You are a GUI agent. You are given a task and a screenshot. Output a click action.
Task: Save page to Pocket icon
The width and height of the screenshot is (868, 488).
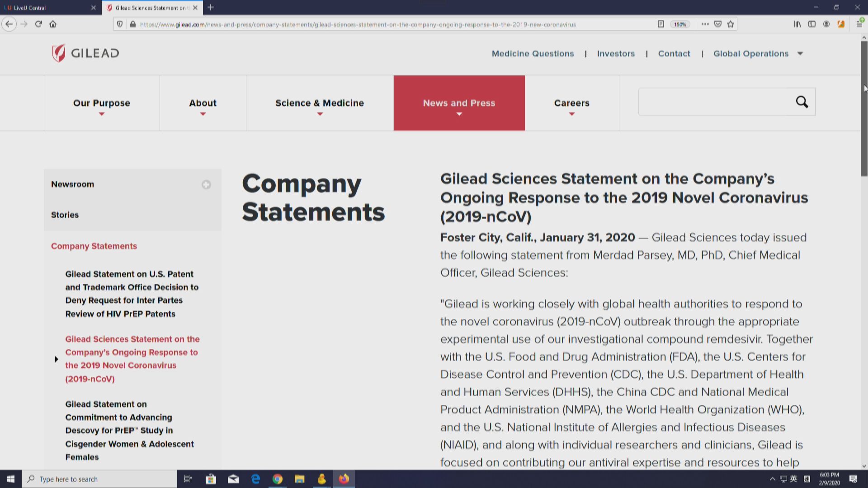click(x=718, y=24)
